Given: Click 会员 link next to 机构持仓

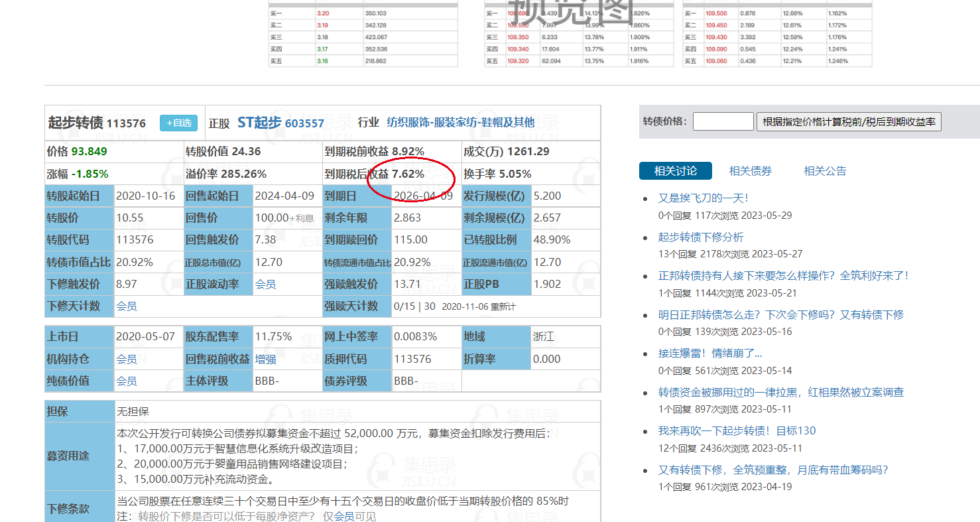Looking at the screenshot, I should [x=127, y=359].
